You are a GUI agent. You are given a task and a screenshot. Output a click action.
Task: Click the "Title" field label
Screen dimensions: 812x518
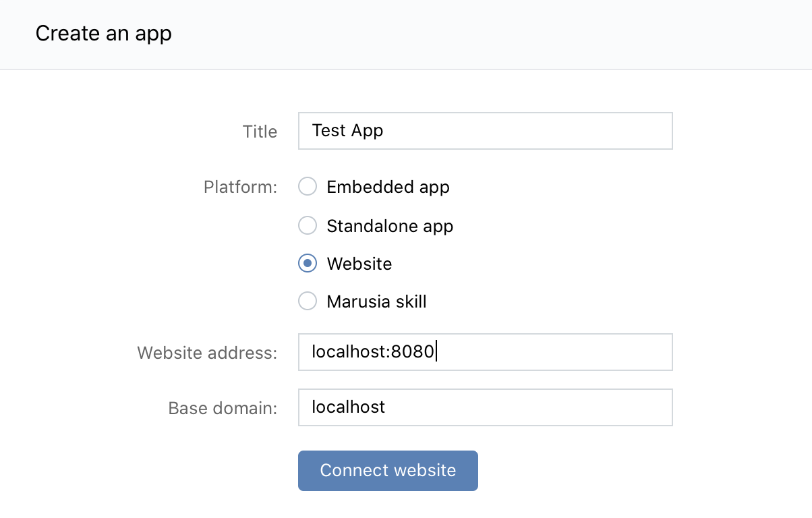260,132
